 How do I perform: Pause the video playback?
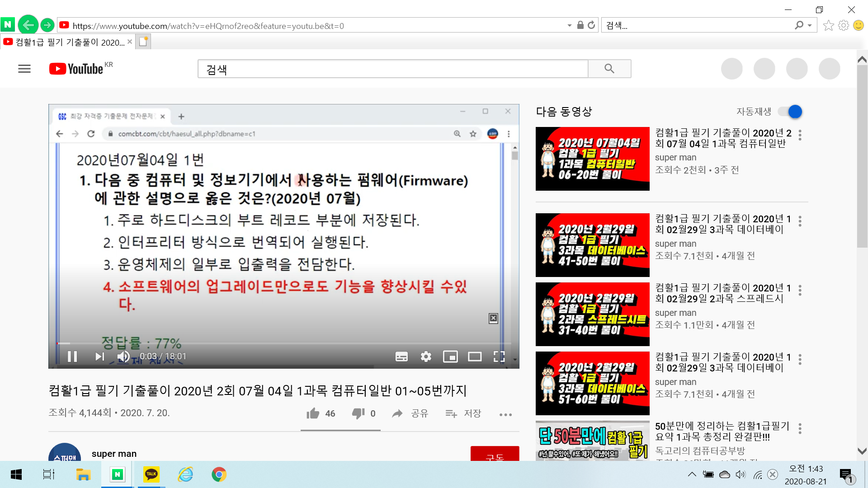tap(72, 357)
